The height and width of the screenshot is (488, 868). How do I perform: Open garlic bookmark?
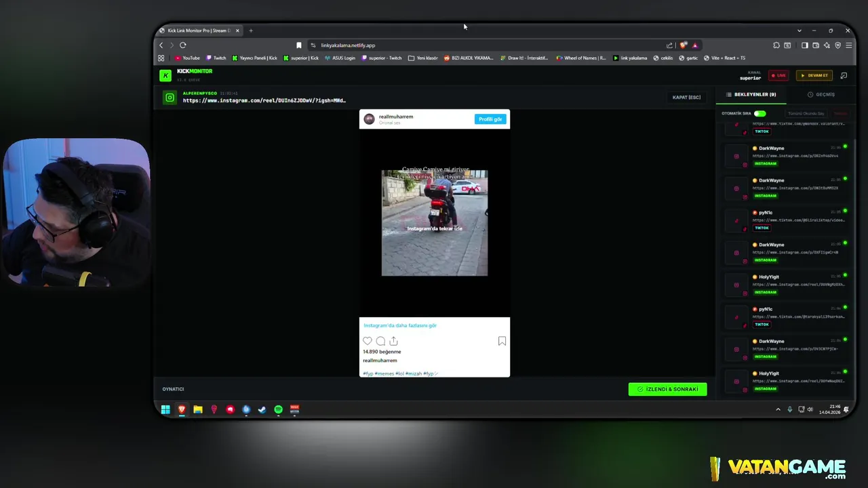688,58
